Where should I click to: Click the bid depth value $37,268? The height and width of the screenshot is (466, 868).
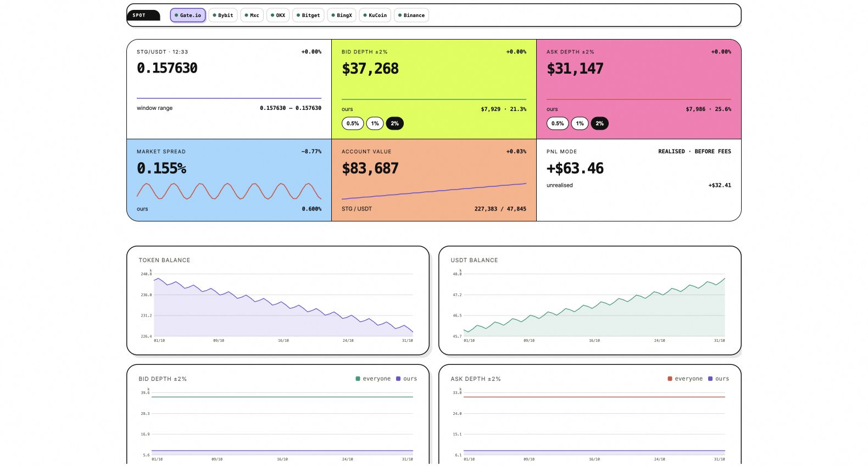point(370,69)
